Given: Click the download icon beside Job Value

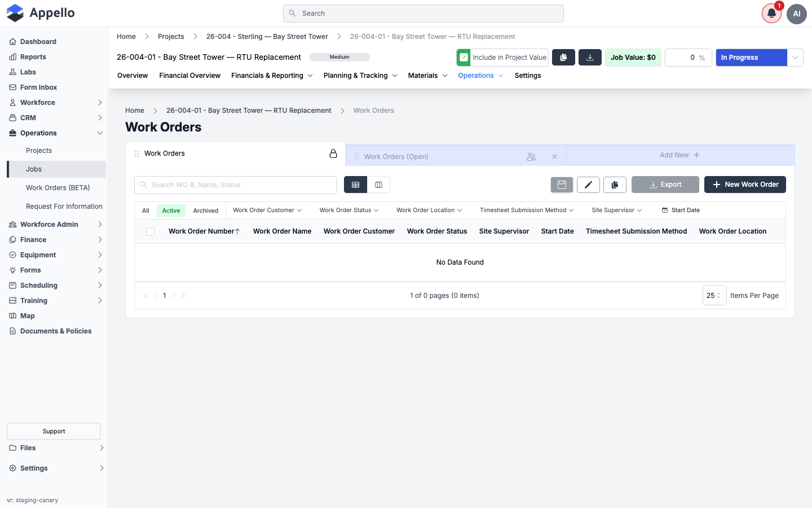Looking at the screenshot, I should [x=590, y=58].
